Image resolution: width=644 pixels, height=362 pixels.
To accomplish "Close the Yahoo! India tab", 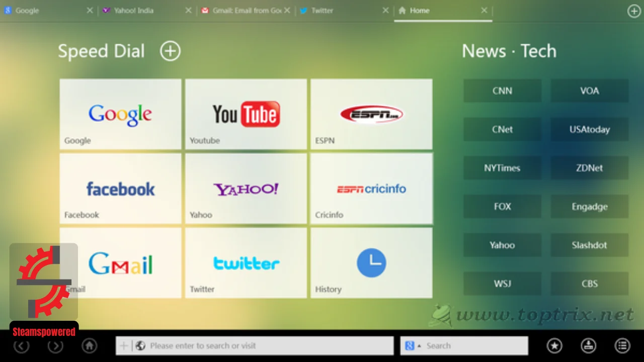I will (188, 11).
